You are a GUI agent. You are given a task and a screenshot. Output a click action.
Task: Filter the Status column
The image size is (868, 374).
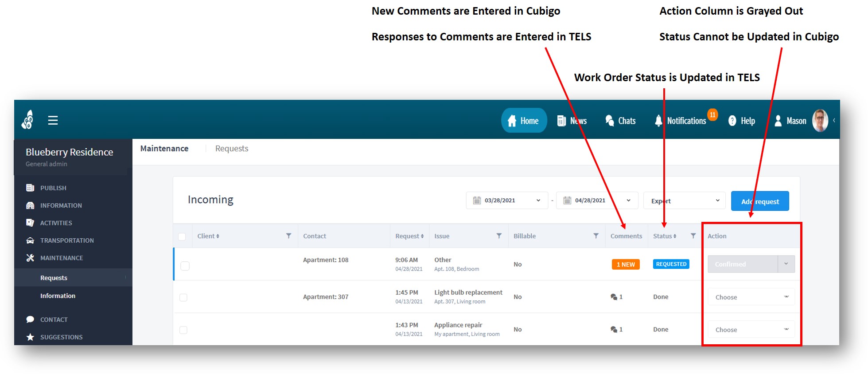(x=693, y=236)
